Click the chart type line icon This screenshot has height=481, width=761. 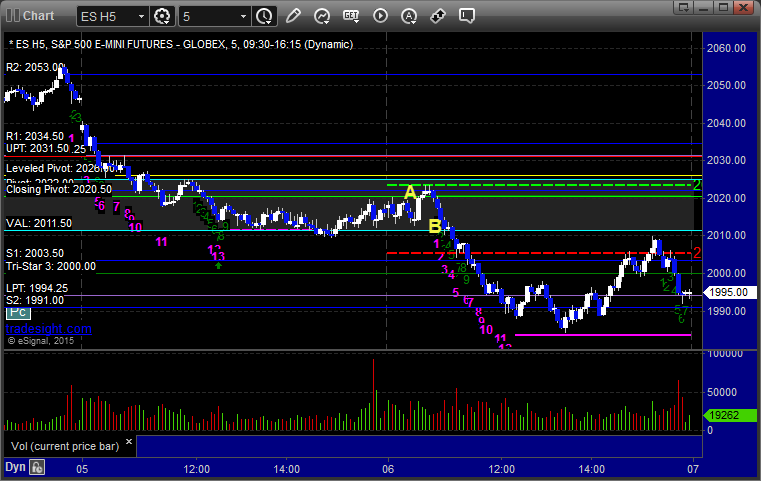coord(322,16)
